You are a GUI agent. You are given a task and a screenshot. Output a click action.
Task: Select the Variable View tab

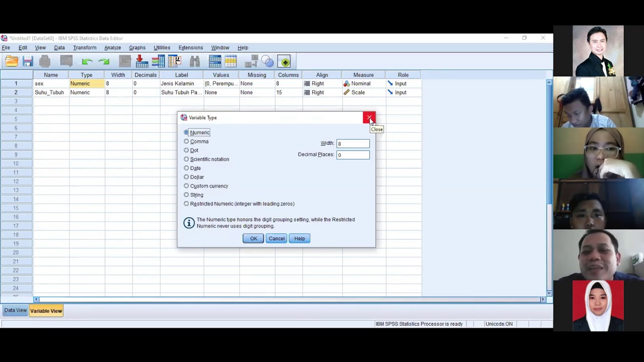pos(46,311)
